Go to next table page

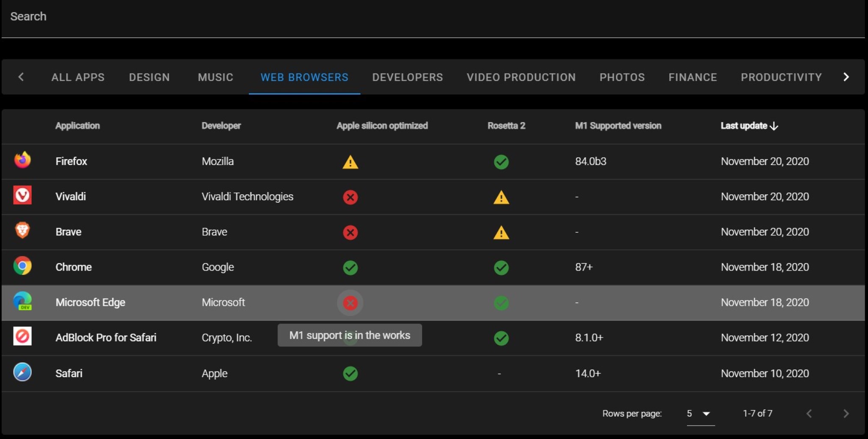[846, 413]
